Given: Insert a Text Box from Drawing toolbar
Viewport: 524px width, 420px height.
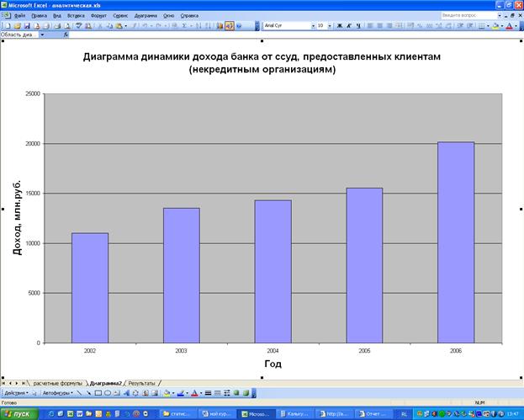Looking at the screenshot, I should pyautogui.click(x=117, y=393).
